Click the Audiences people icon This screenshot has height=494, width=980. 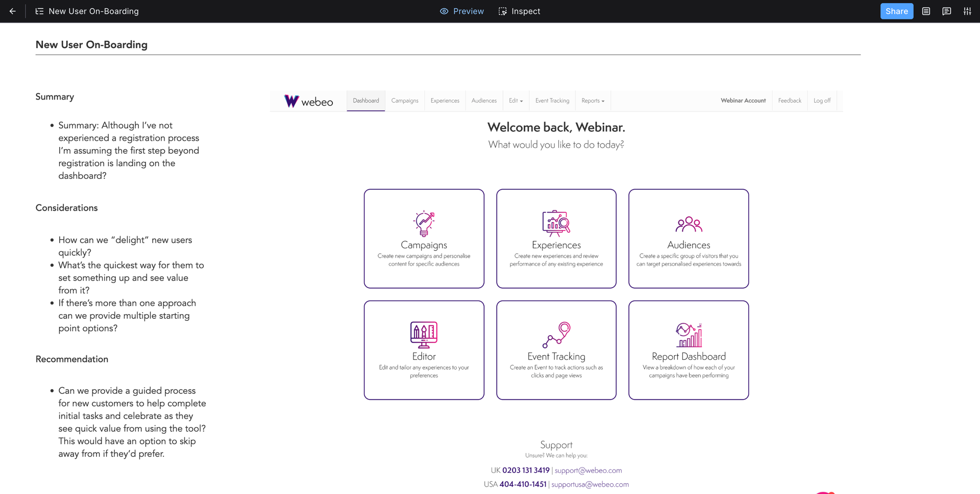tap(689, 224)
